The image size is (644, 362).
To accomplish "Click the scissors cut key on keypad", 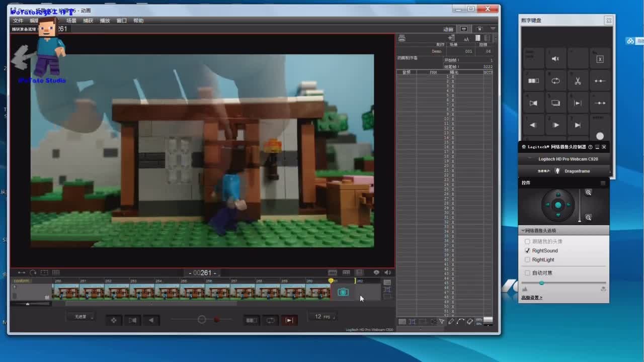I will coord(578,81).
